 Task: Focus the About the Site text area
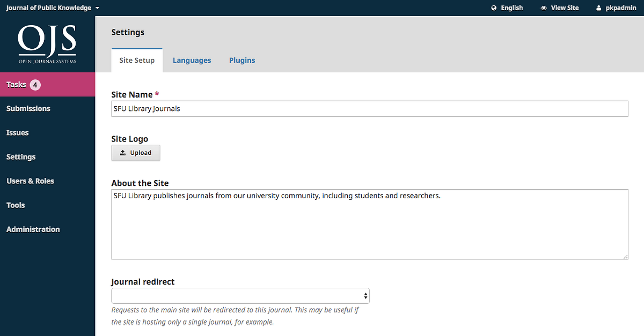(x=369, y=224)
